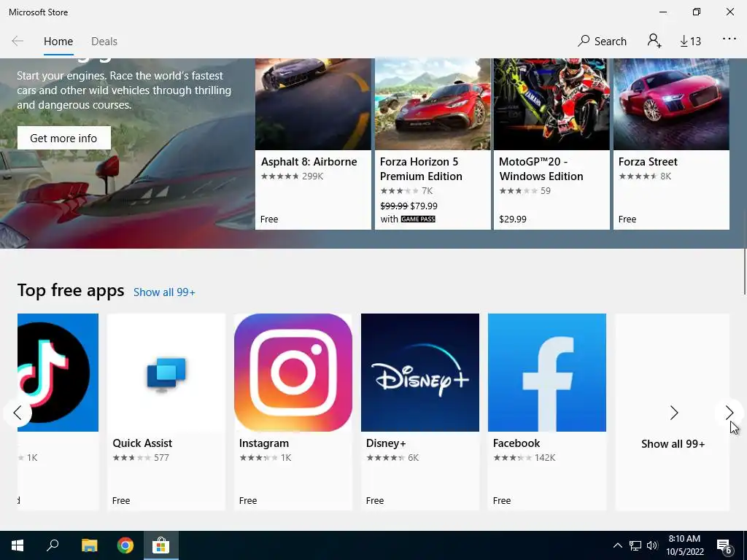Open the Search icon in the Store
Image resolution: width=747 pixels, height=560 pixels.
[602, 41]
